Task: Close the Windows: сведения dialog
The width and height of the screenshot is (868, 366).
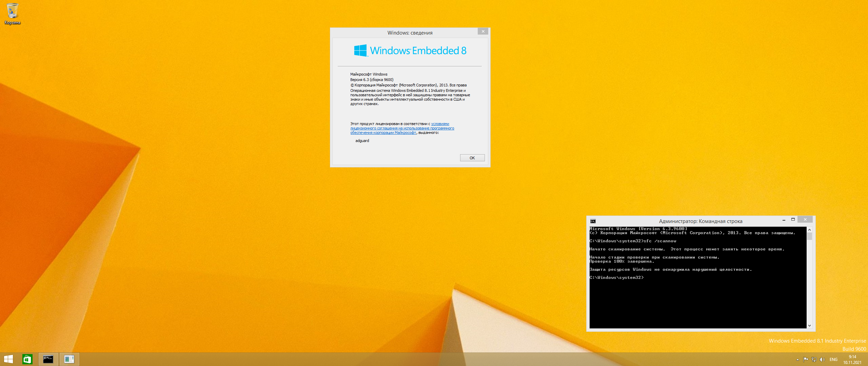Action: point(483,31)
